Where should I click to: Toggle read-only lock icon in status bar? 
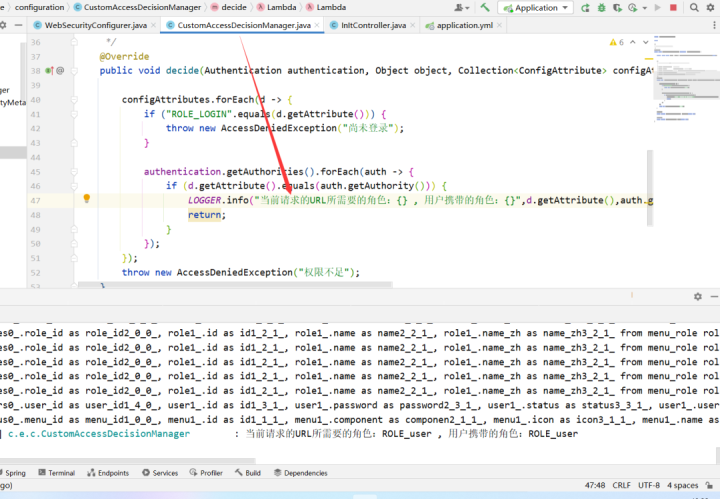(x=709, y=485)
